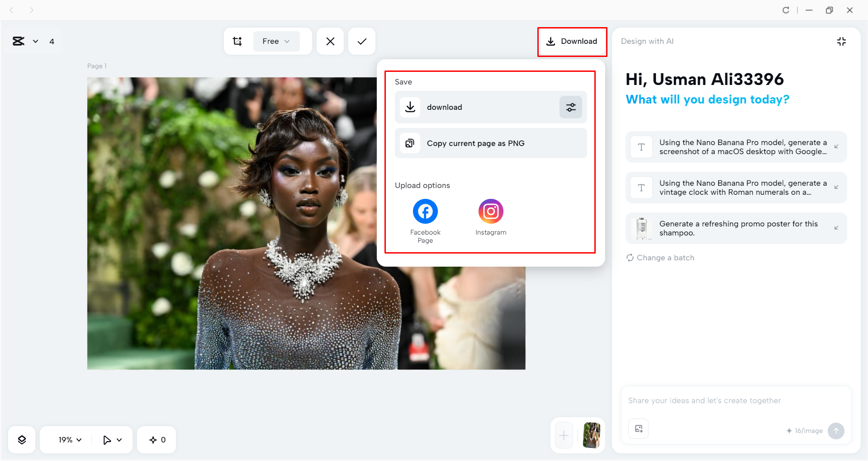Upload to Instagram
The image size is (868, 461).
(491, 217)
